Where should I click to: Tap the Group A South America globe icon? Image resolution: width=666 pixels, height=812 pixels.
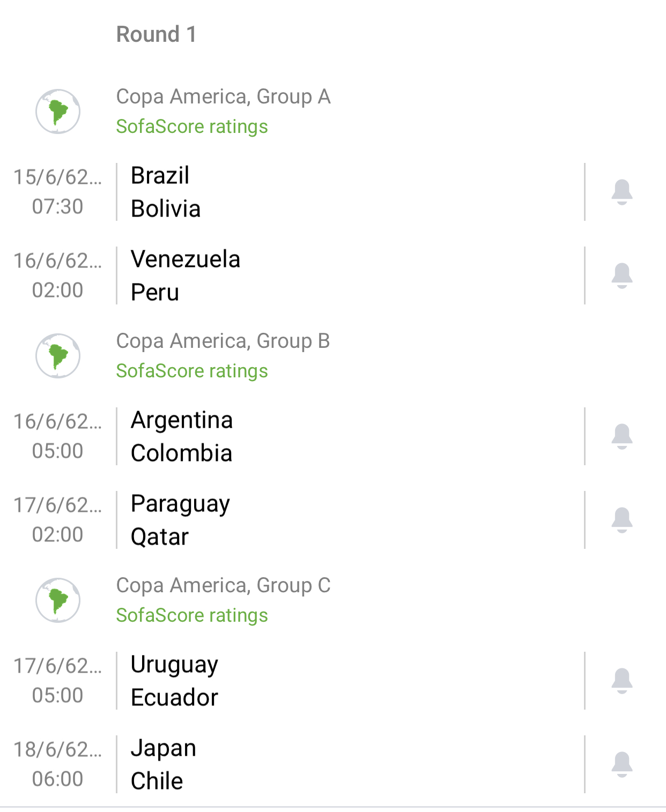click(x=58, y=111)
